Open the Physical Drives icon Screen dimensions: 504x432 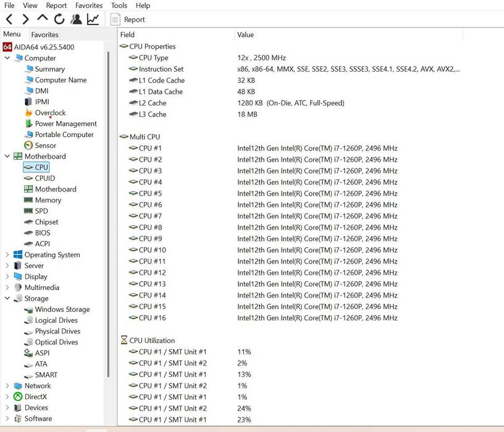point(28,332)
